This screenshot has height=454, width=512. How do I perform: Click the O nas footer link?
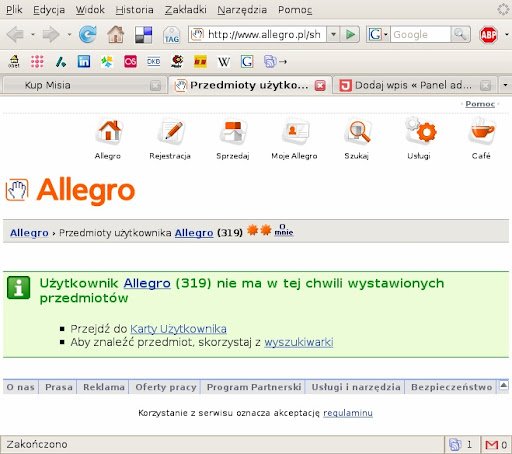click(20, 387)
